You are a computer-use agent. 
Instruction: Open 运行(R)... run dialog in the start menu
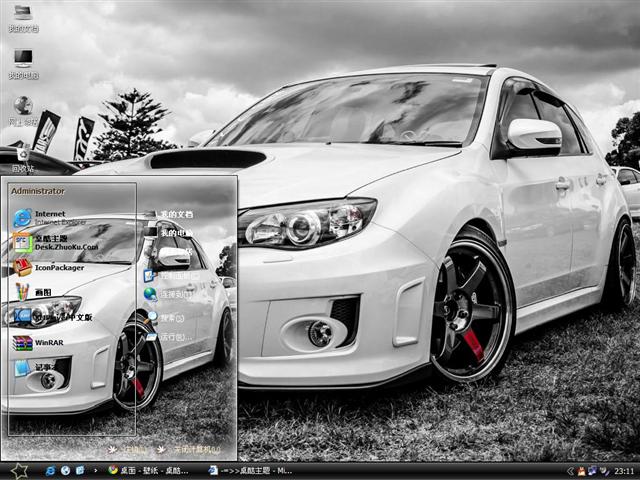pos(169,337)
